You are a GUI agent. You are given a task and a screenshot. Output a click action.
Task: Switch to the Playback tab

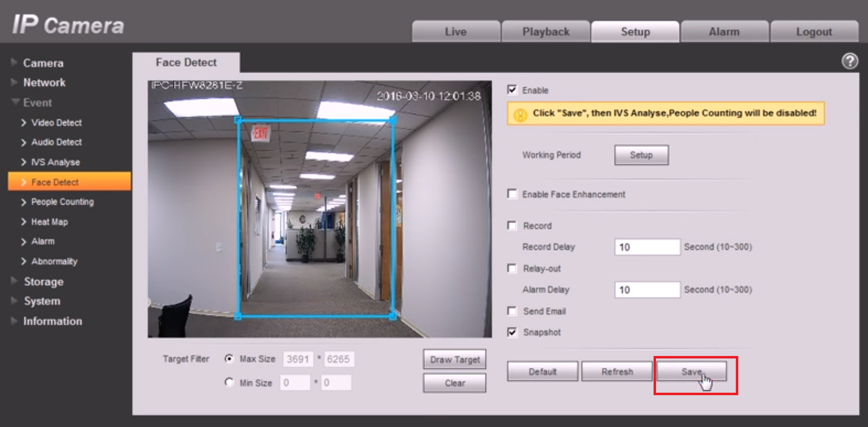[546, 32]
